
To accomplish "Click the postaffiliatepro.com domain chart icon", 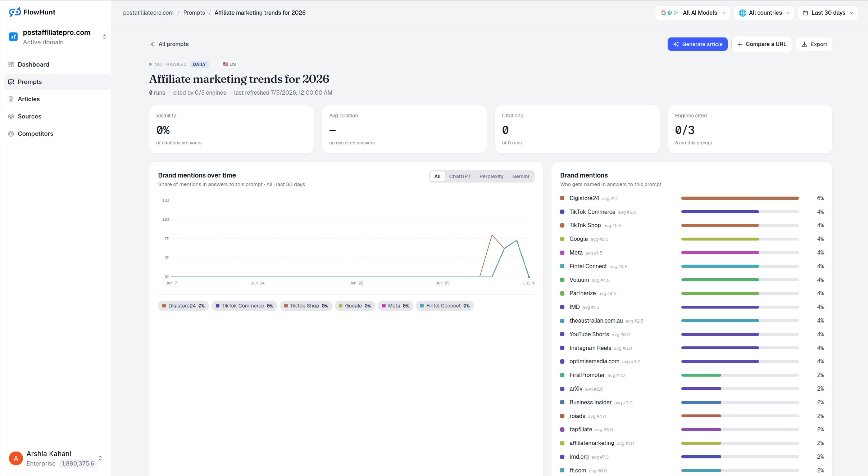I will [x=13, y=37].
